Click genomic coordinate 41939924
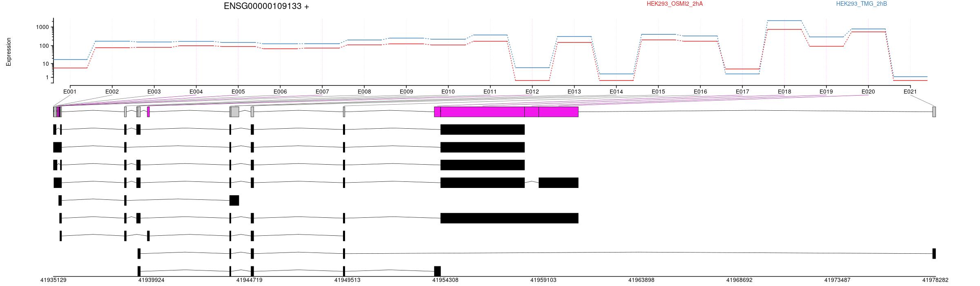Screen dimensions: 980x286 pyautogui.click(x=151, y=280)
